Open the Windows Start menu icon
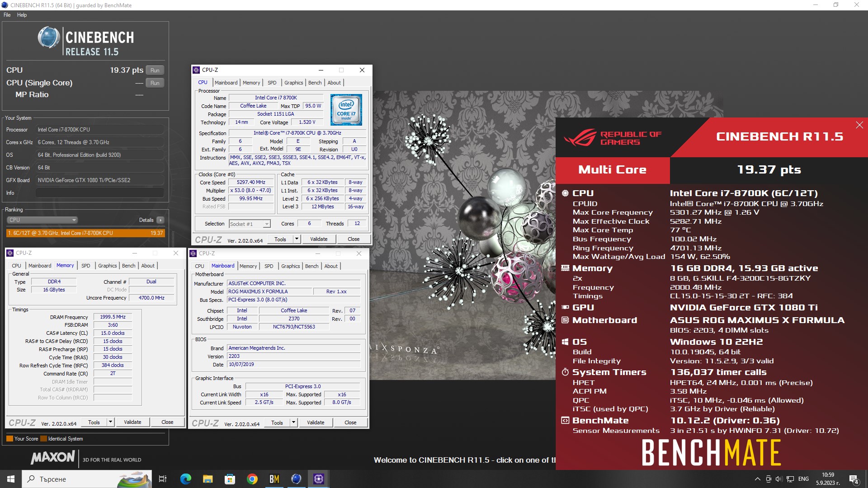Viewport: 868px width, 488px height. point(11,479)
